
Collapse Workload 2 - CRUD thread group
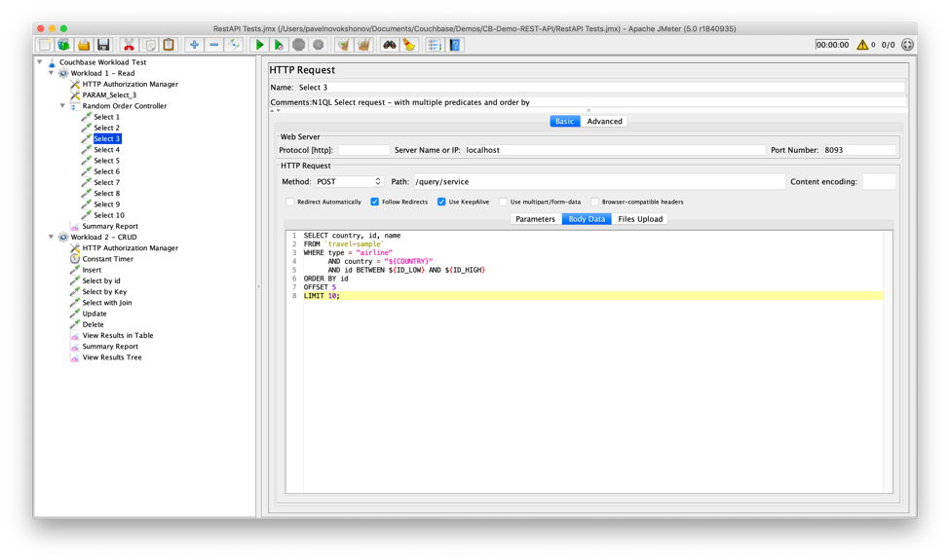(51, 237)
